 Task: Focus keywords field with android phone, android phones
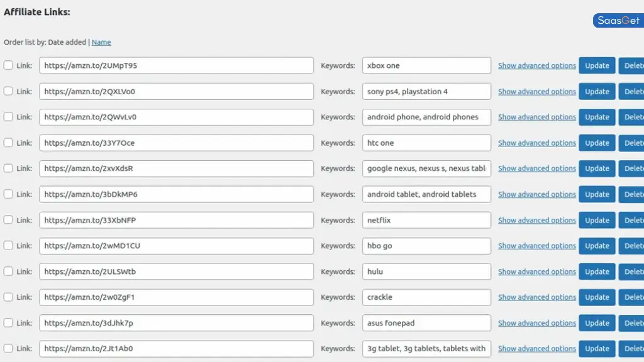(x=426, y=117)
